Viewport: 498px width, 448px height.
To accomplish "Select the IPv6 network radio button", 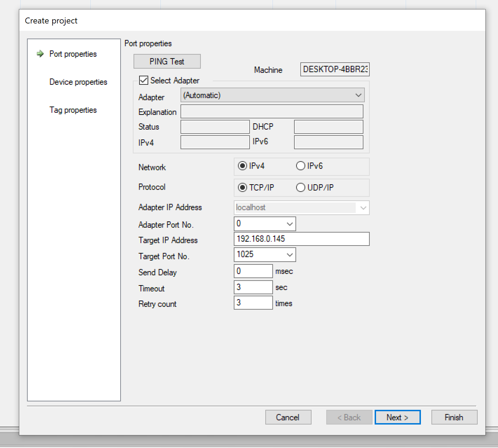I will 301,166.
